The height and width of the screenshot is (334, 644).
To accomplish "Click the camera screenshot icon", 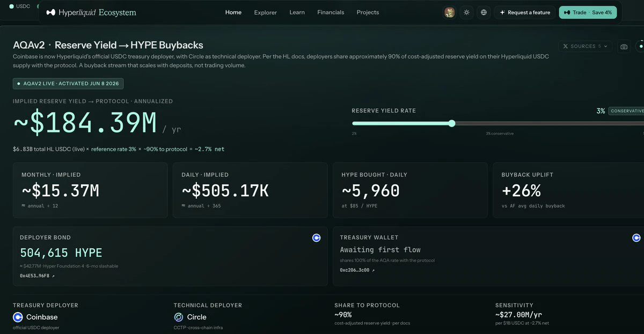I will pos(624,47).
